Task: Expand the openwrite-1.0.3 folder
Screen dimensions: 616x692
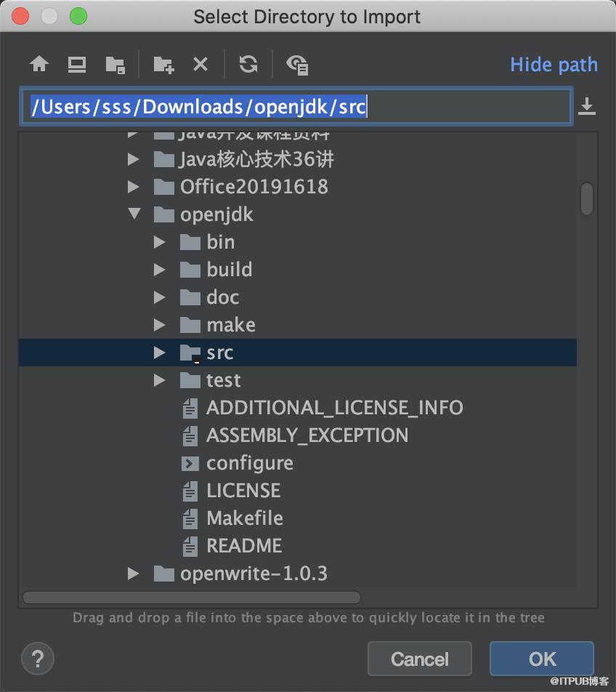Action: [133, 574]
